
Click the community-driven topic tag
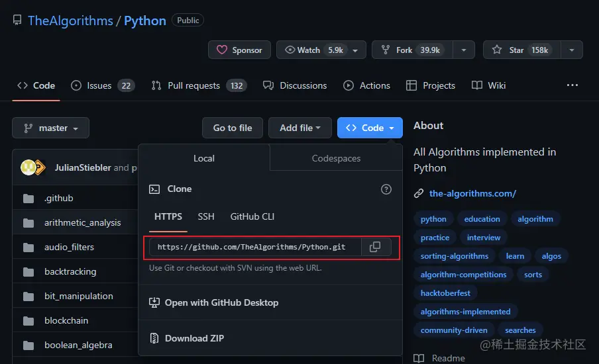pyautogui.click(x=454, y=330)
